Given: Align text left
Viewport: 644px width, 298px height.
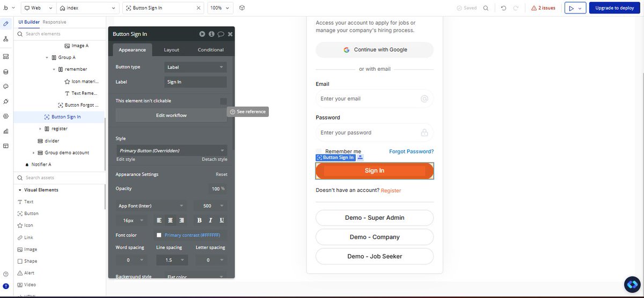Looking at the screenshot, I should point(159,220).
